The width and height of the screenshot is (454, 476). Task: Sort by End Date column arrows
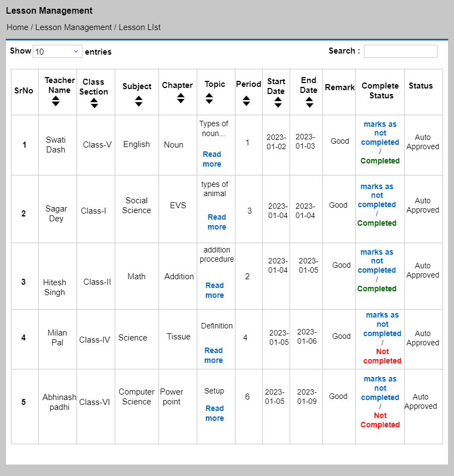pos(310,102)
